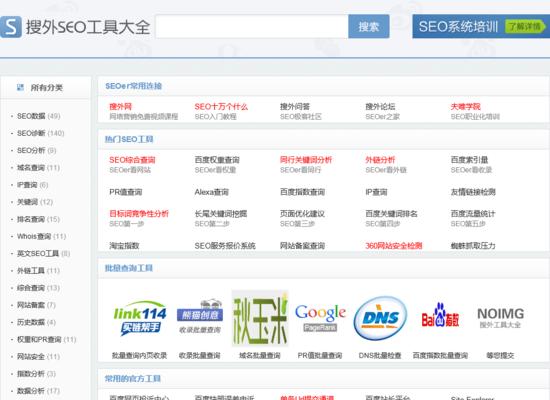Open 域名查询 (11) category

(x=38, y=167)
